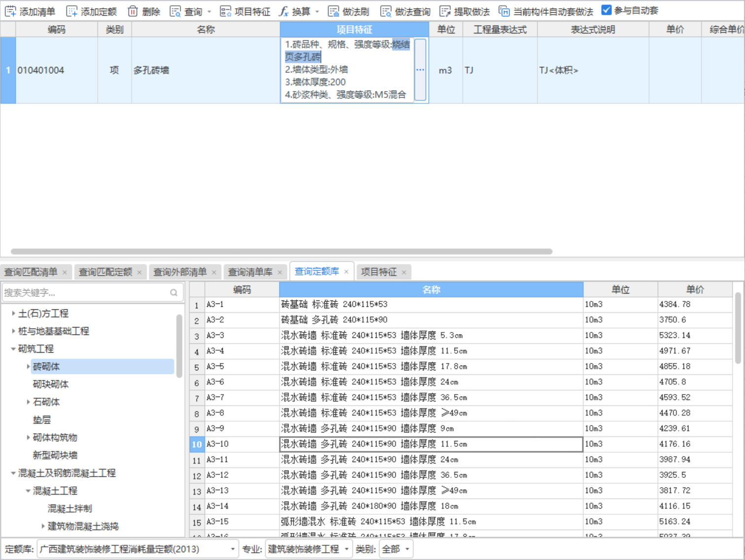Click row number 15 header
The height and width of the screenshot is (560, 745).
tap(197, 522)
